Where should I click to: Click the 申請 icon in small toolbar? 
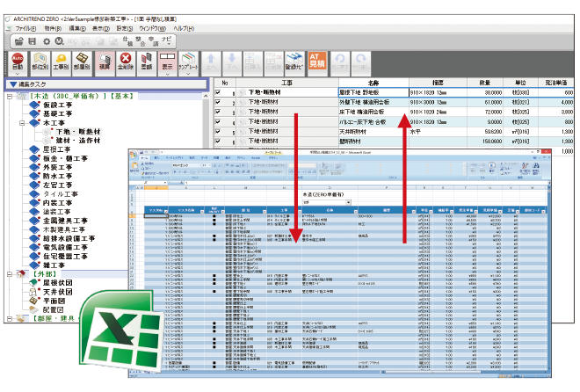click(x=153, y=41)
